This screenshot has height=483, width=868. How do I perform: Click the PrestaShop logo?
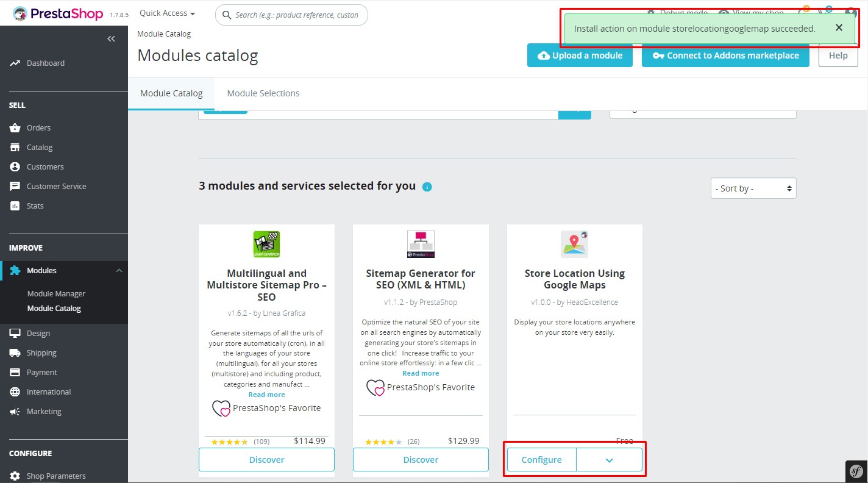point(58,13)
